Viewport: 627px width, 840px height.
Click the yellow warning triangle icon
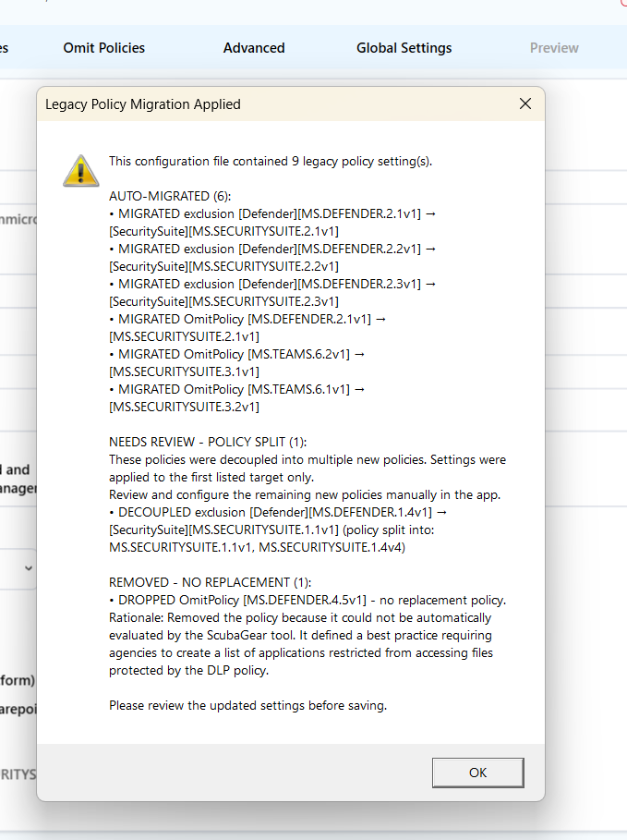pyautogui.click(x=81, y=171)
